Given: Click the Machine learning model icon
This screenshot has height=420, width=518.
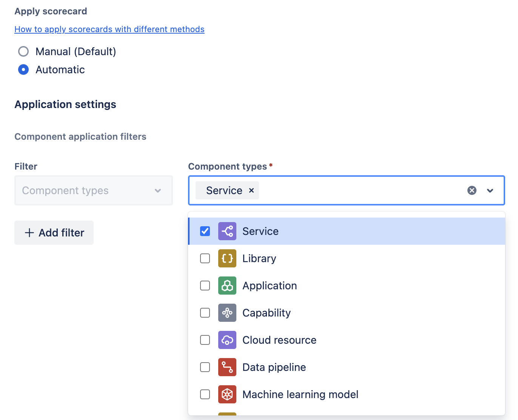Looking at the screenshot, I should click(x=227, y=394).
